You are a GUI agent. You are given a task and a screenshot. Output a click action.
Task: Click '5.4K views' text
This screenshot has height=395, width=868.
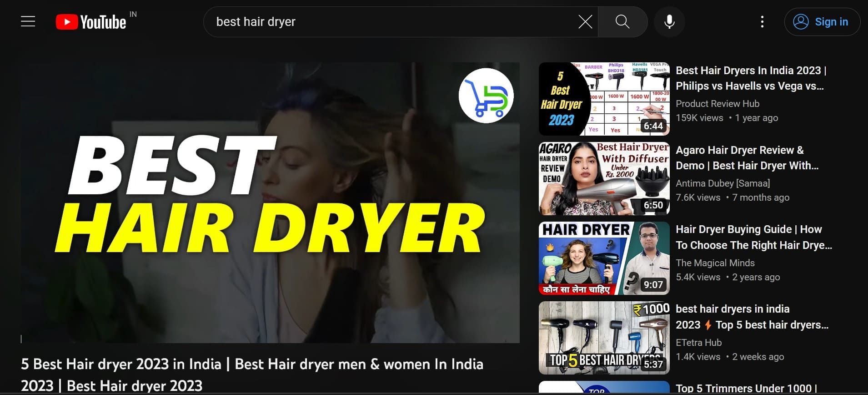pos(698,277)
